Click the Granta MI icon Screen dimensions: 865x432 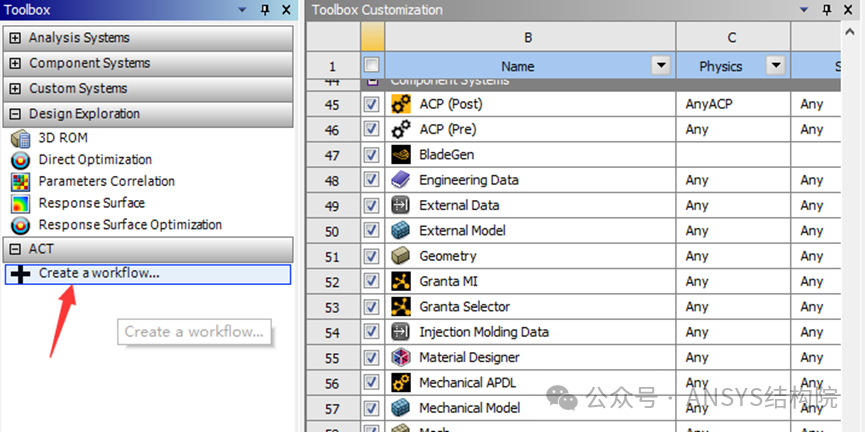(x=401, y=282)
